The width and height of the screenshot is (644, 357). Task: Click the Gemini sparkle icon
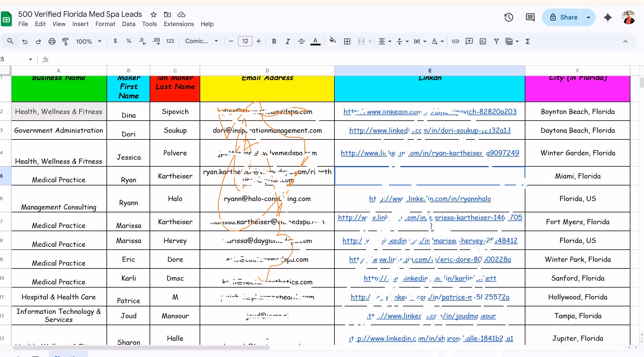coord(608,17)
